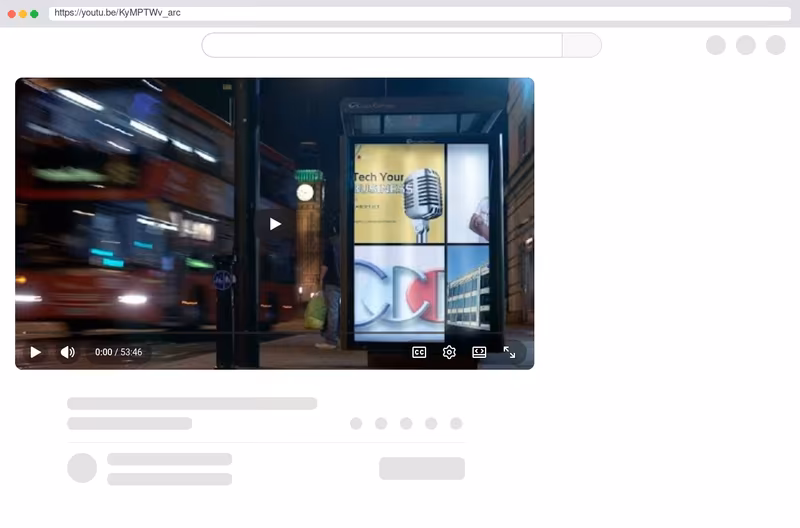
Task: Click the search submit button
Action: coord(582,45)
